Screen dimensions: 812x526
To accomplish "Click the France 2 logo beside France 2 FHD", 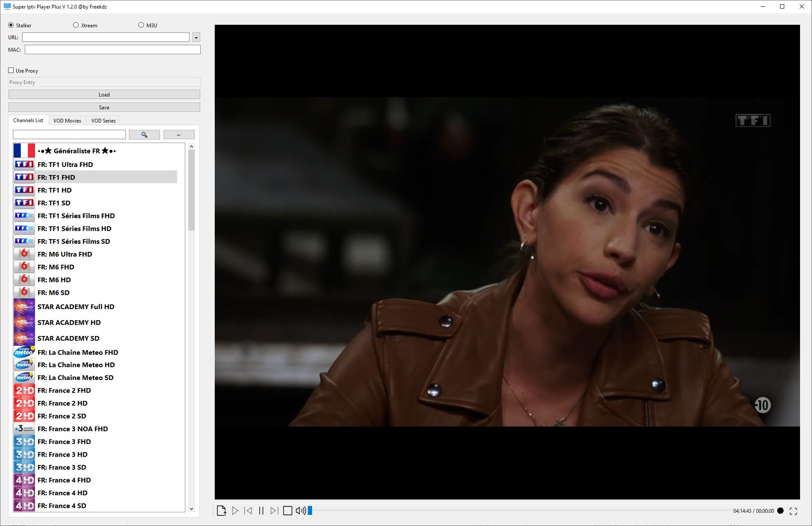I will (x=24, y=390).
